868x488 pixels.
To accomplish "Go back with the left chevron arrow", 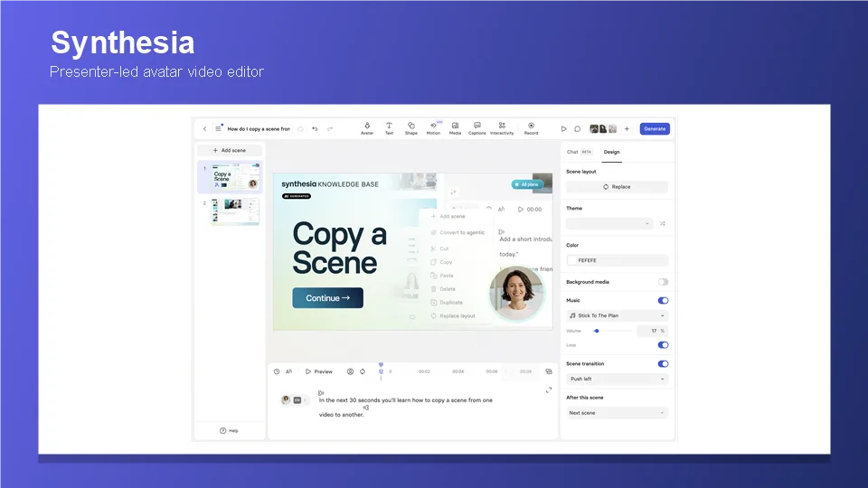I will pos(205,129).
